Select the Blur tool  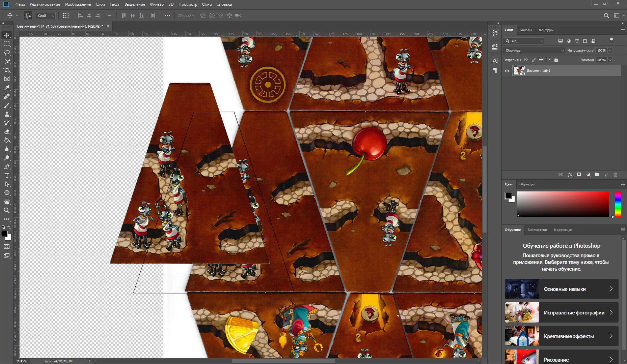tap(7, 149)
